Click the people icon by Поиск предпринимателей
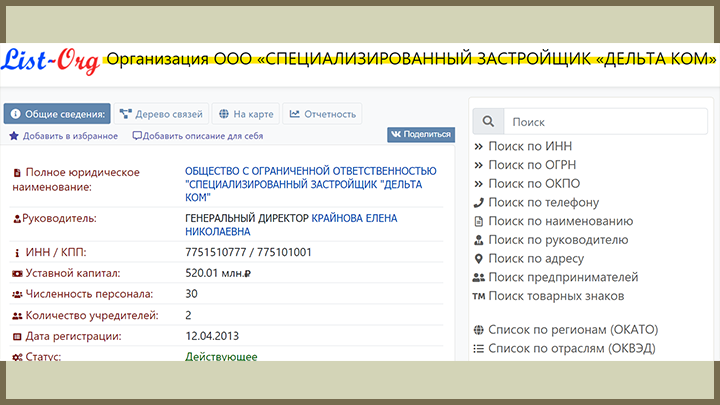 tap(478, 277)
